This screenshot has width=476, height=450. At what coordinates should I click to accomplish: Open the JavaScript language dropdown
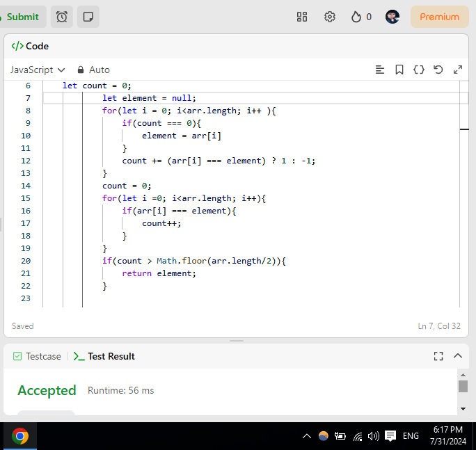click(38, 70)
